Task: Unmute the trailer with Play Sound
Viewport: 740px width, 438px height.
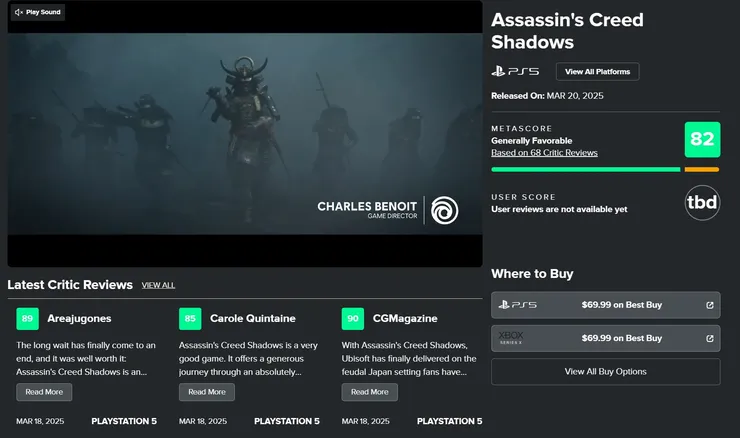Action: tap(38, 12)
